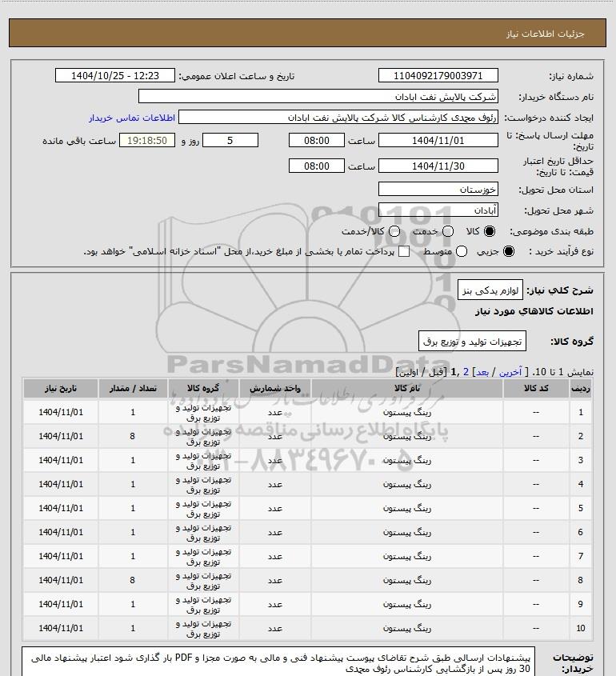Click the buyer notes text box
Image resolution: width=616 pixels, height=676 pixels.
278,661
